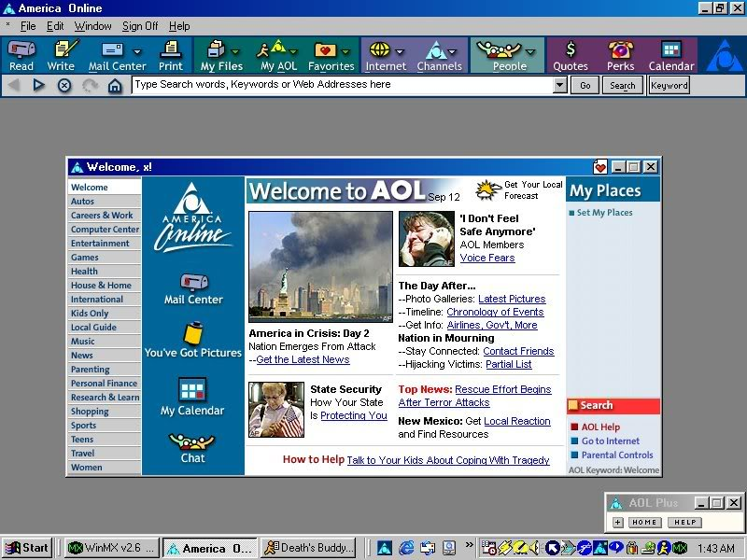Click the volume speaker tray icon
Screen dimensions: 747x560
535,548
